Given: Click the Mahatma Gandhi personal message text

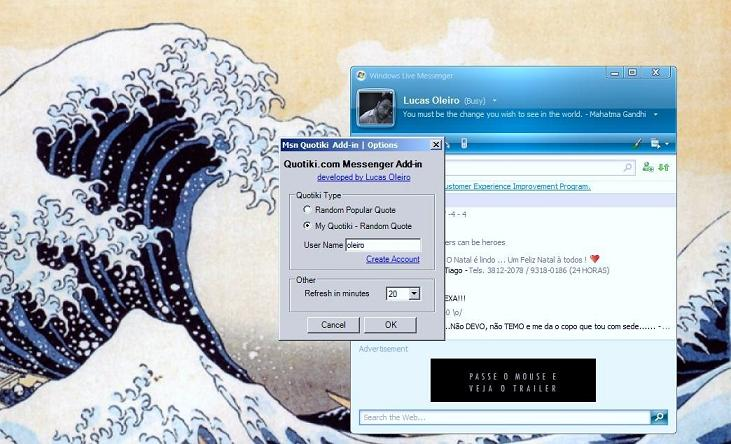Looking at the screenshot, I should pyautogui.click(x=524, y=114).
